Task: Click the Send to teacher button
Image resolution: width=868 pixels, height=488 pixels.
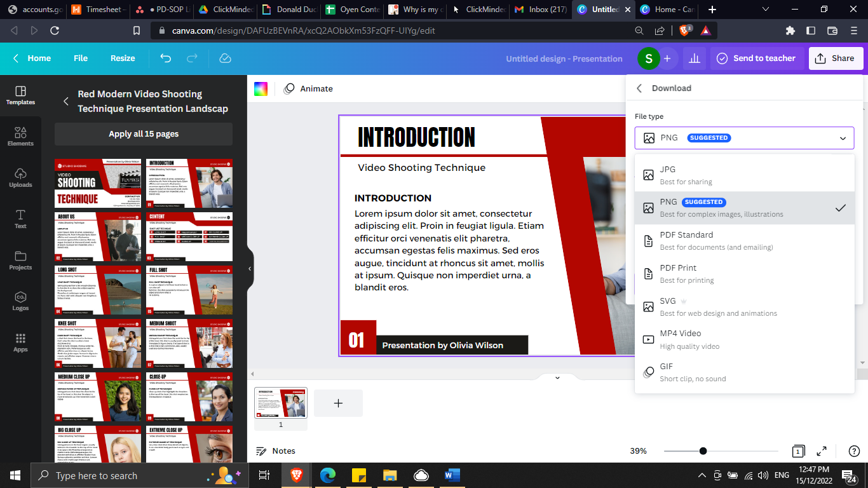Action: pos(756,58)
